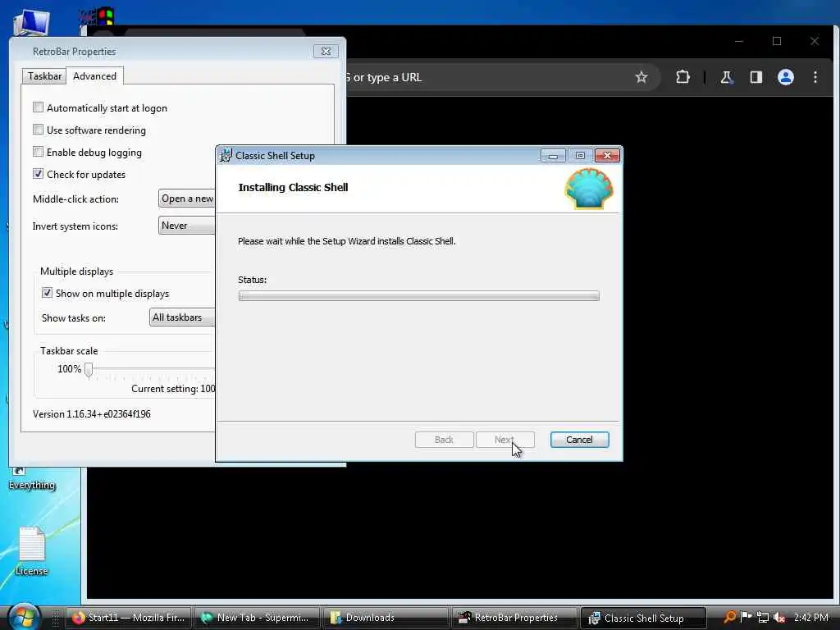This screenshot has height=630, width=840.
Task: Click Classic Shell Setup title bar icon
Action: pos(226,155)
